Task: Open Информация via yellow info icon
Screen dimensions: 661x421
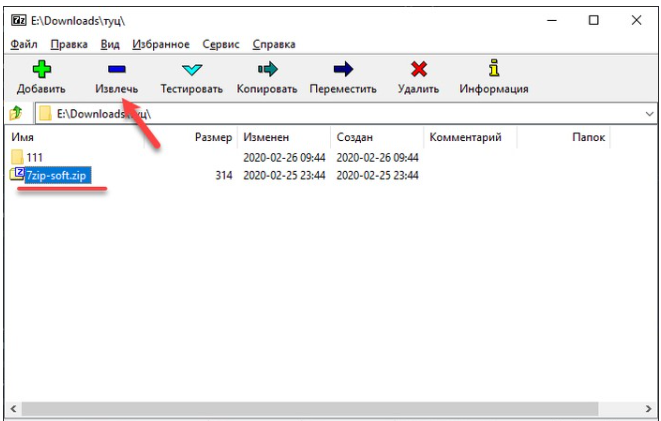Action: (x=493, y=69)
